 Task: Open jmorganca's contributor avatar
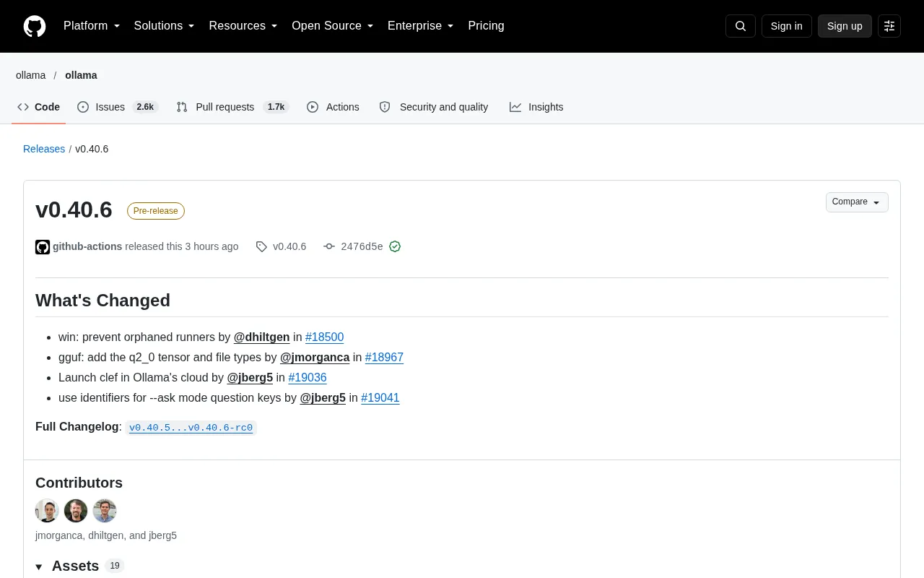(x=47, y=511)
